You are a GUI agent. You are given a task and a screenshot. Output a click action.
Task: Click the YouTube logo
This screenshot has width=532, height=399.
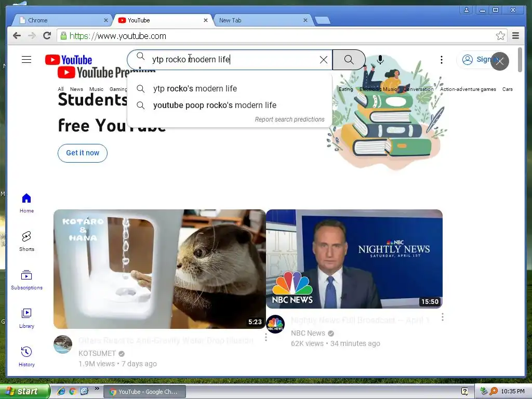pyautogui.click(x=69, y=60)
